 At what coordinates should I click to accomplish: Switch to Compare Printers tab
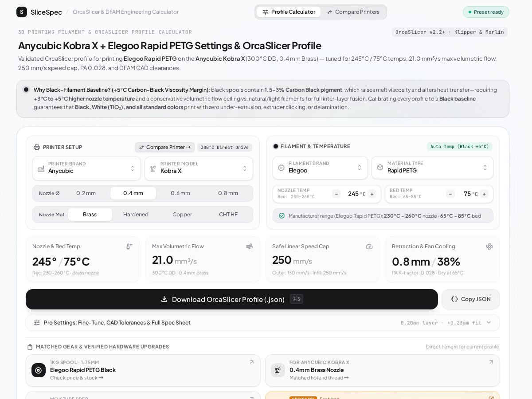353,12
